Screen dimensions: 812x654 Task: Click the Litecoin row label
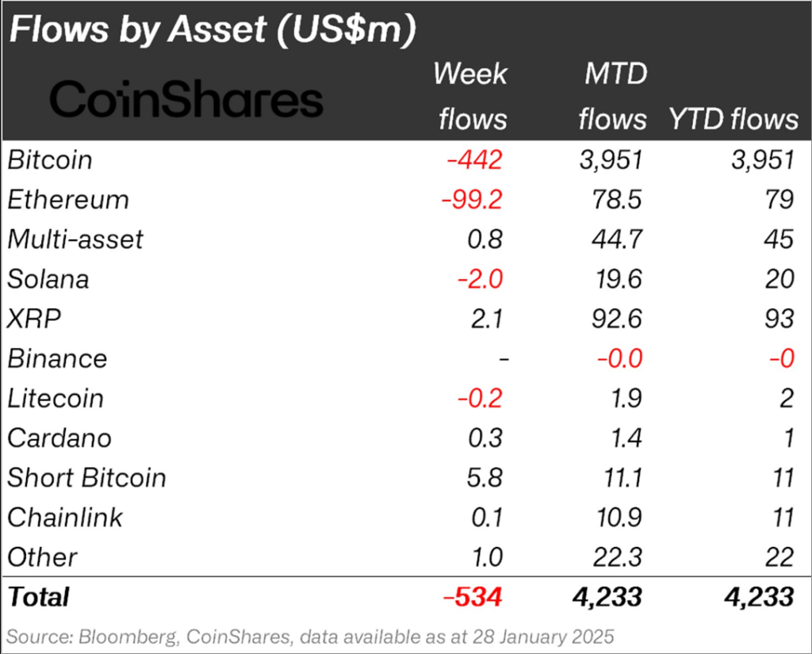point(56,398)
